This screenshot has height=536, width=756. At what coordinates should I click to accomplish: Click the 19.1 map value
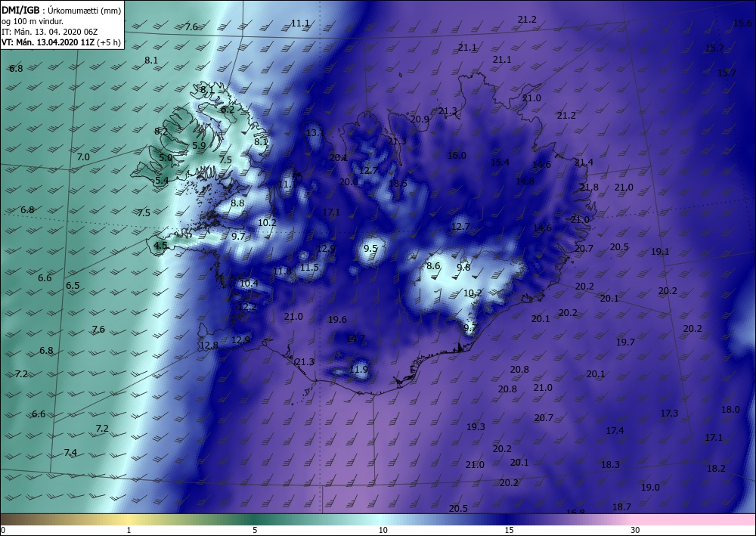click(660, 251)
